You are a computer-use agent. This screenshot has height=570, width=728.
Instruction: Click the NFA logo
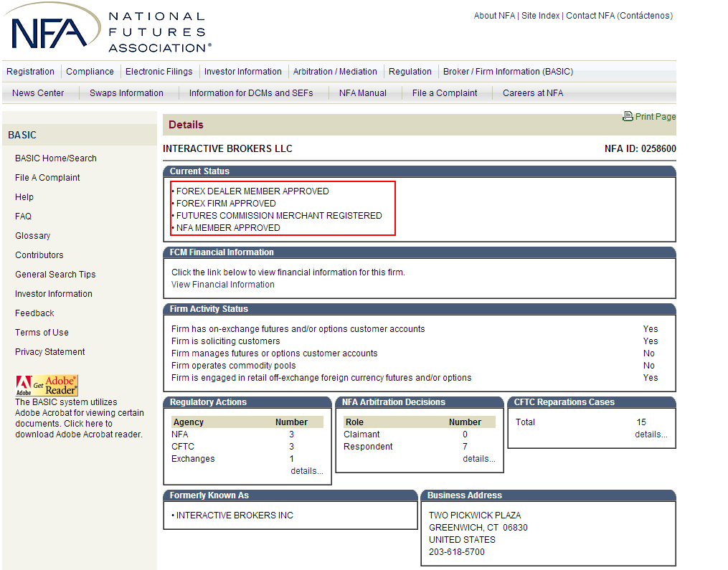coord(108,29)
